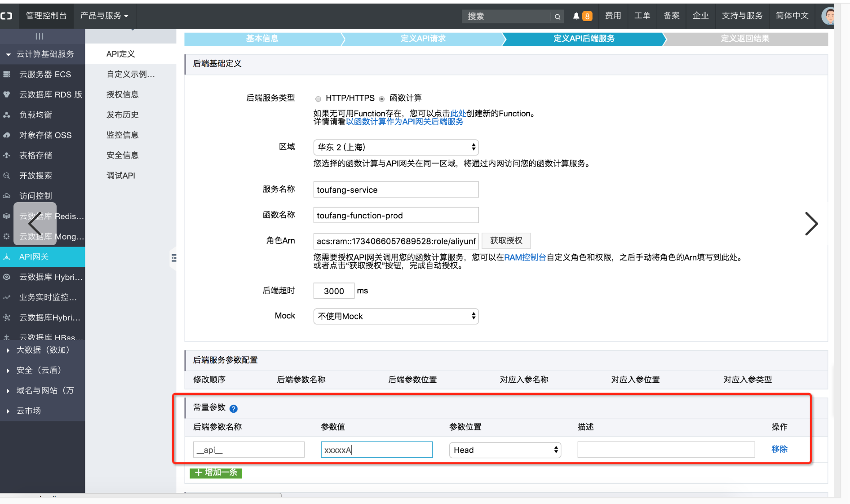Click the 获取授权 button
850x504 pixels.
click(506, 241)
